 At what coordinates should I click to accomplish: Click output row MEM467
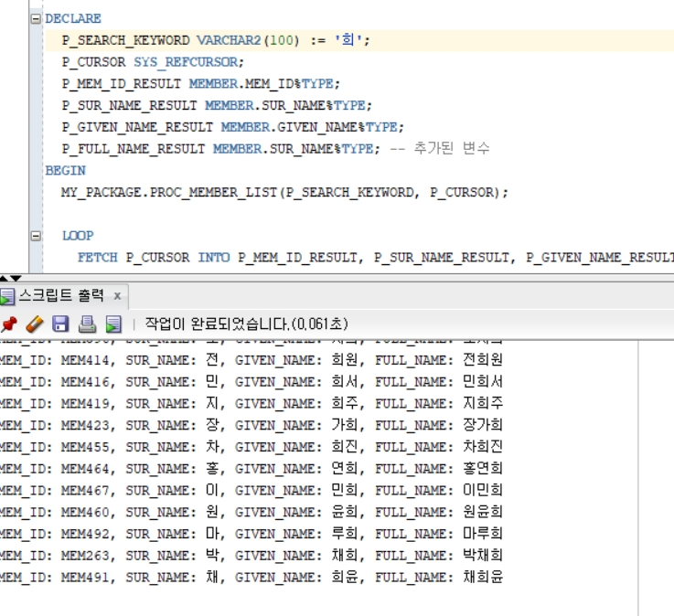point(251,490)
